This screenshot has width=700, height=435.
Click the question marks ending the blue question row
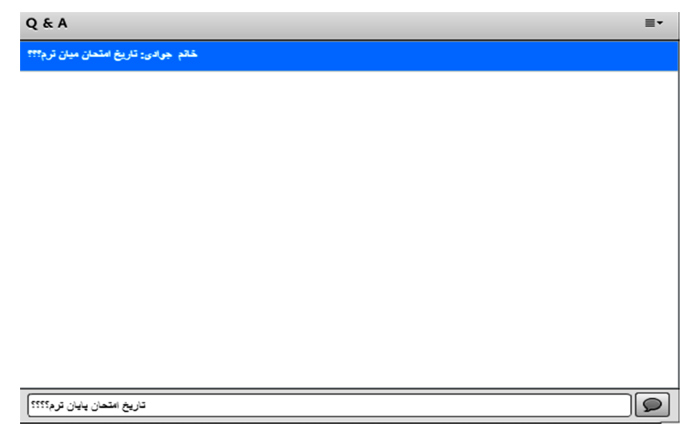(34, 54)
